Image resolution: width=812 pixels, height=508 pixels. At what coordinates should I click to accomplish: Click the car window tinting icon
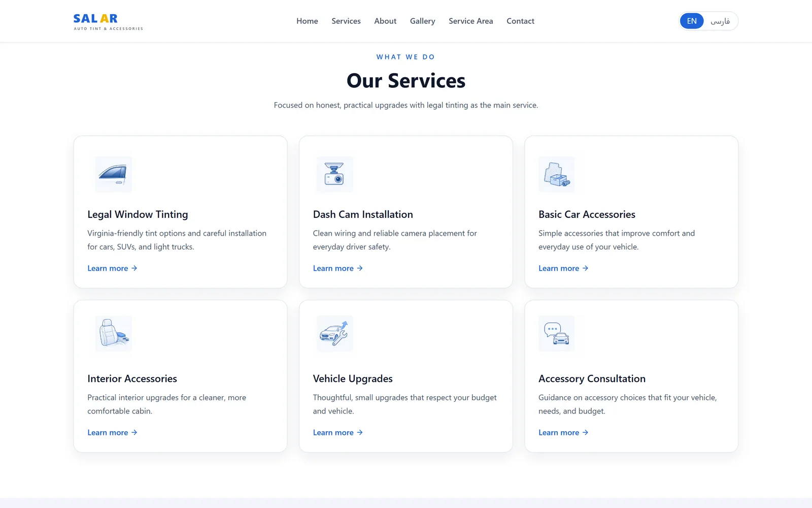coord(114,174)
